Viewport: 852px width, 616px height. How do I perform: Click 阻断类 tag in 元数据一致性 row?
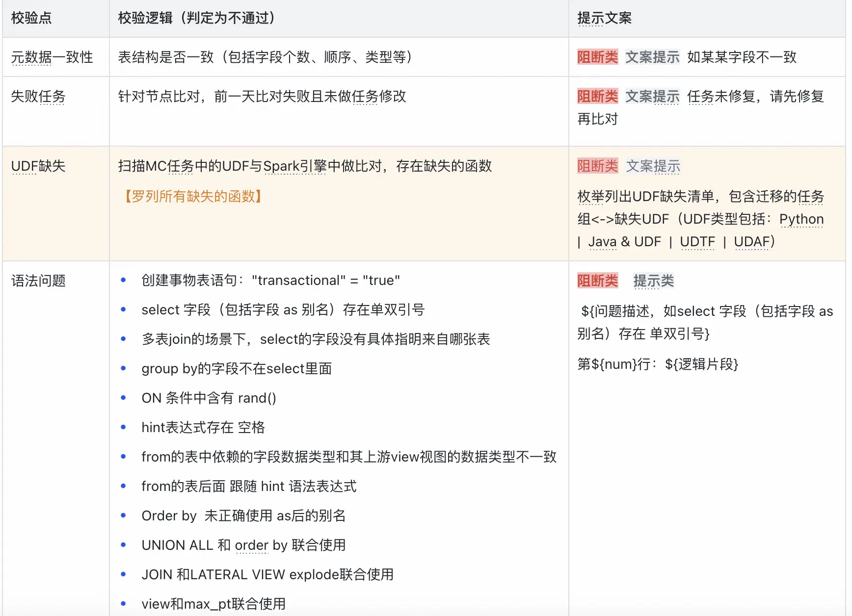pos(597,57)
